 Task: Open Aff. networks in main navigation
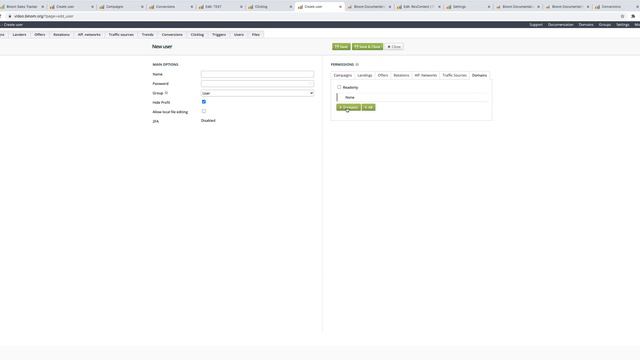tap(89, 35)
